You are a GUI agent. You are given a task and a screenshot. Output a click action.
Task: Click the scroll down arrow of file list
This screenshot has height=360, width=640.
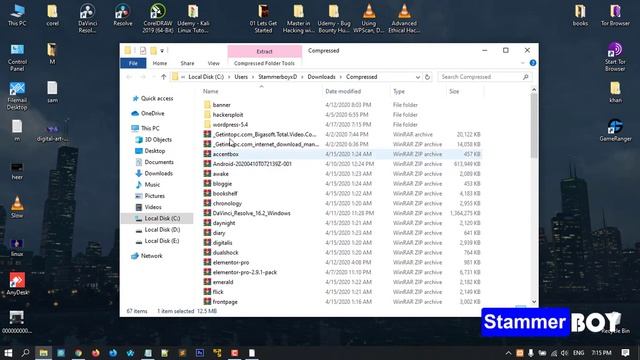[534, 302]
